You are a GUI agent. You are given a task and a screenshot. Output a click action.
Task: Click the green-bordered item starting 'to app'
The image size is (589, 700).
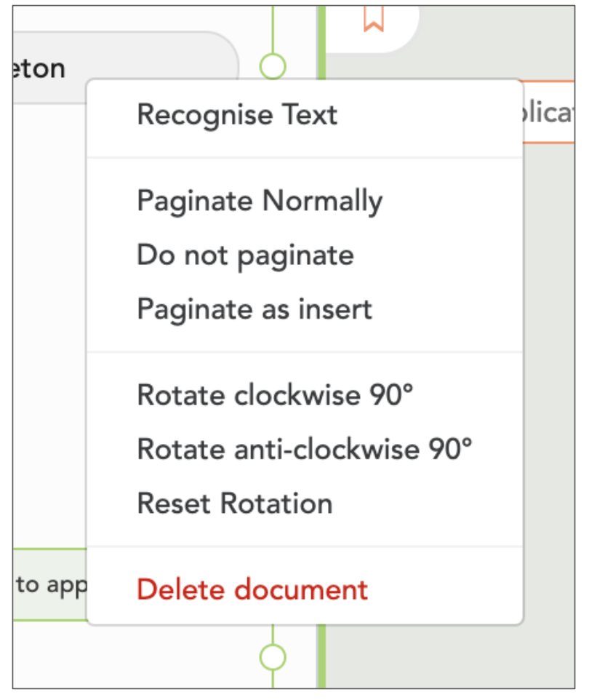coord(50,585)
